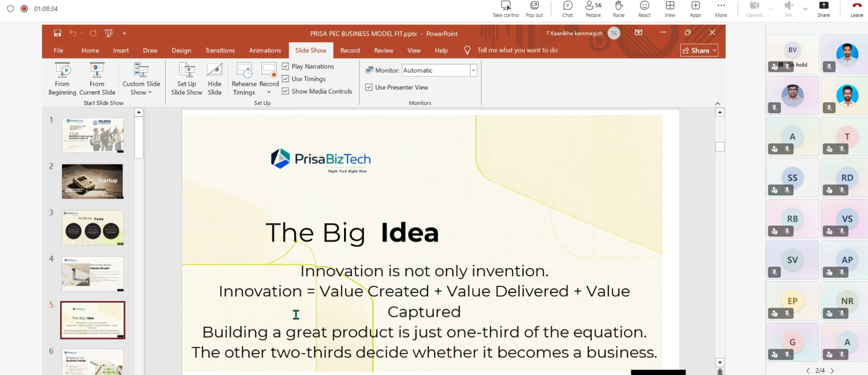This screenshot has height=375, width=868.
Task: Click Start From Beginning icon in Quick Access toolbar
Action: pyautogui.click(x=108, y=33)
